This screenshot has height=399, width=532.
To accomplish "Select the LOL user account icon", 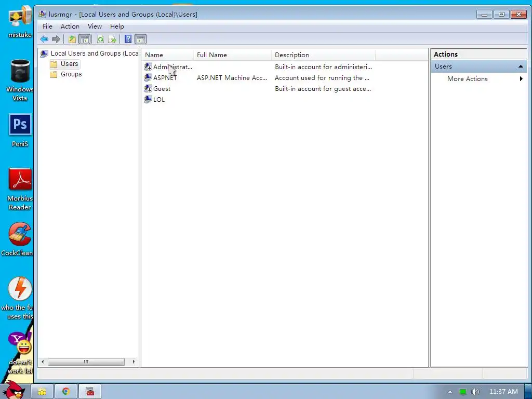I will tap(148, 99).
